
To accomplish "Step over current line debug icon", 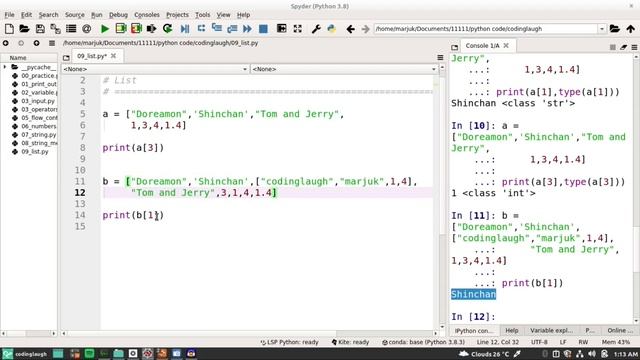I will click(x=201, y=28).
